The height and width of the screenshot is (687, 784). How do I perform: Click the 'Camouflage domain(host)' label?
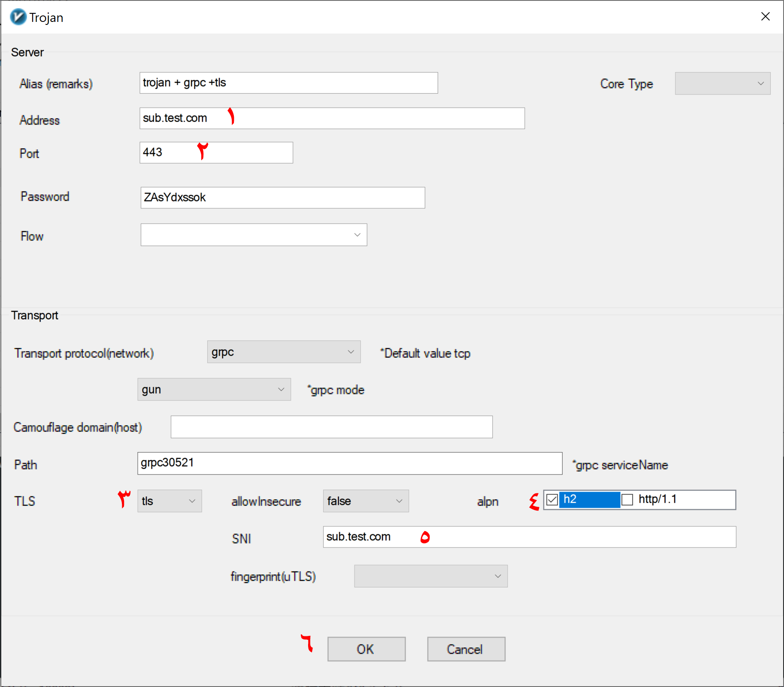[x=78, y=428]
